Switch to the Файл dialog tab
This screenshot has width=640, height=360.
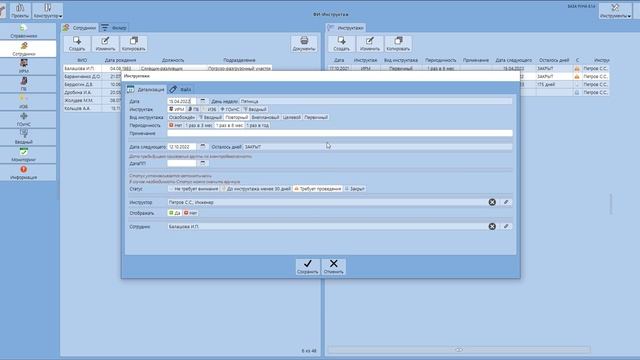pyautogui.click(x=180, y=89)
